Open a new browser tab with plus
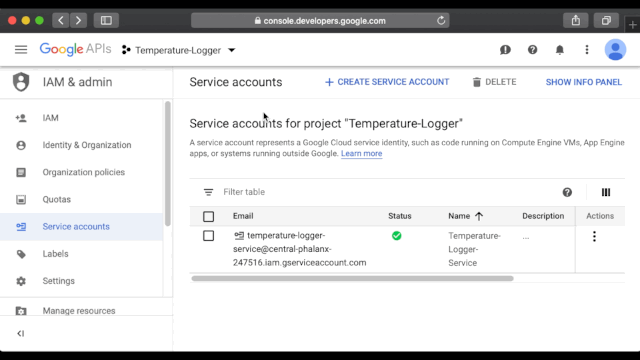The image size is (640, 360). coord(632,25)
